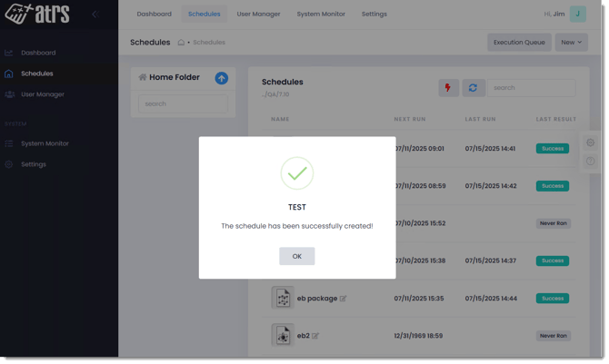Click OK in the success dialog
The height and width of the screenshot is (364, 609).
[x=296, y=256]
